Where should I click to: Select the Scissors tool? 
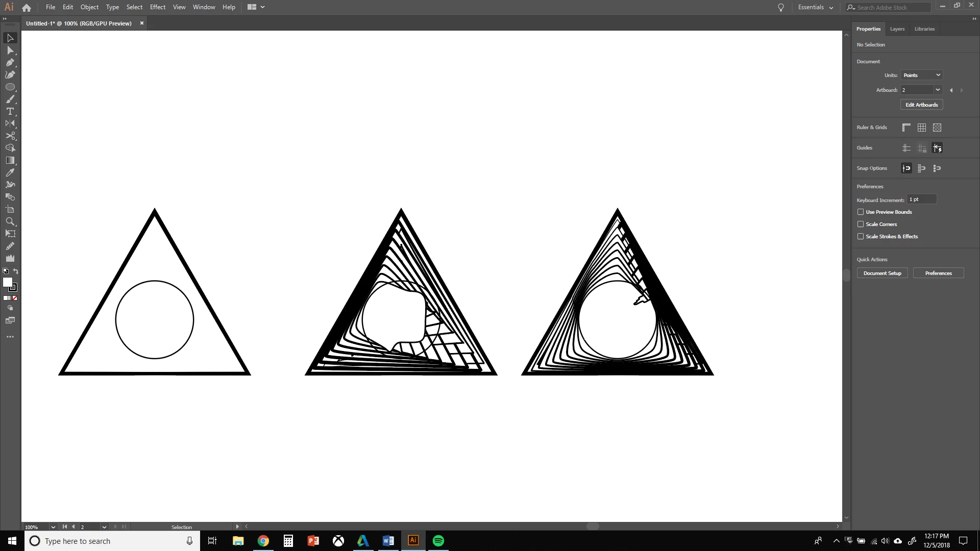point(10,136)
